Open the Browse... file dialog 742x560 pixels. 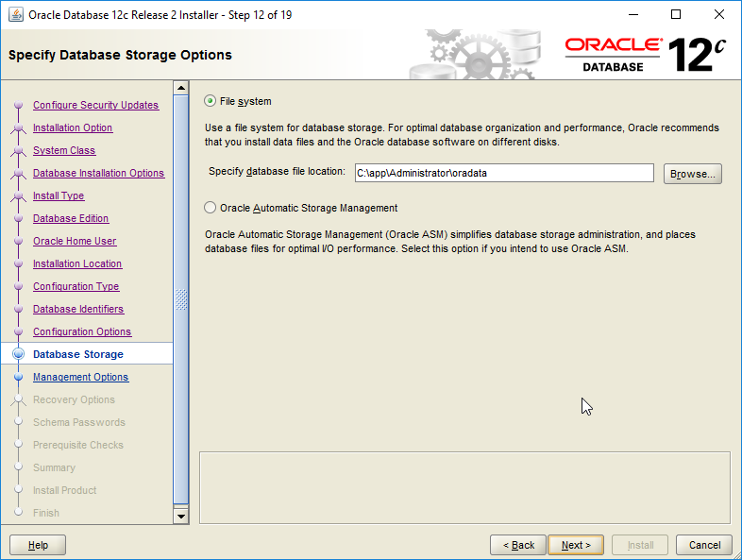[x=692, y=174]
